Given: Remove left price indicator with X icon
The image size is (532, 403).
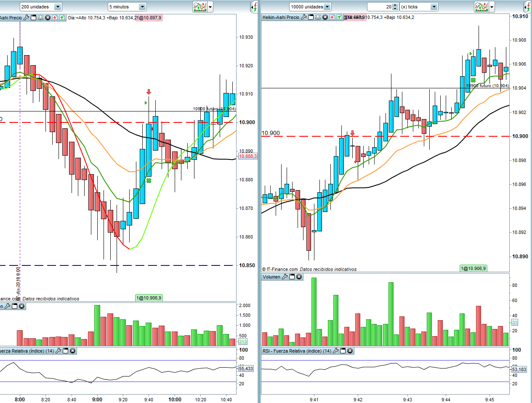Looking at the screenshot, I should tap(48, 18).
